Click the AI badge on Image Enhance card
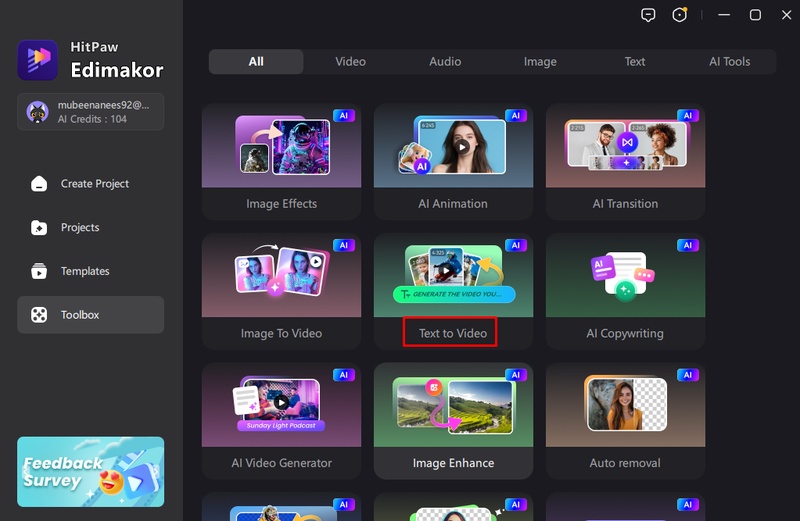 516,375
